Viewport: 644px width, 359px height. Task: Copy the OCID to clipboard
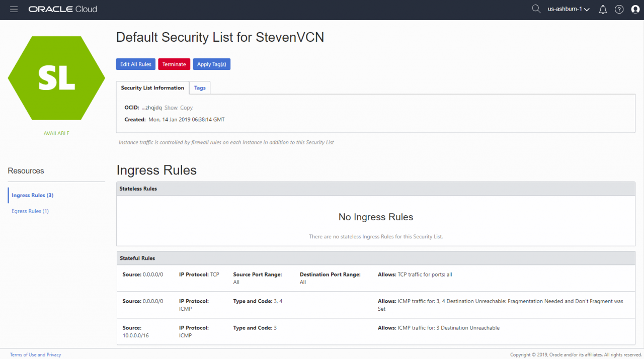(x=186, y=108)
